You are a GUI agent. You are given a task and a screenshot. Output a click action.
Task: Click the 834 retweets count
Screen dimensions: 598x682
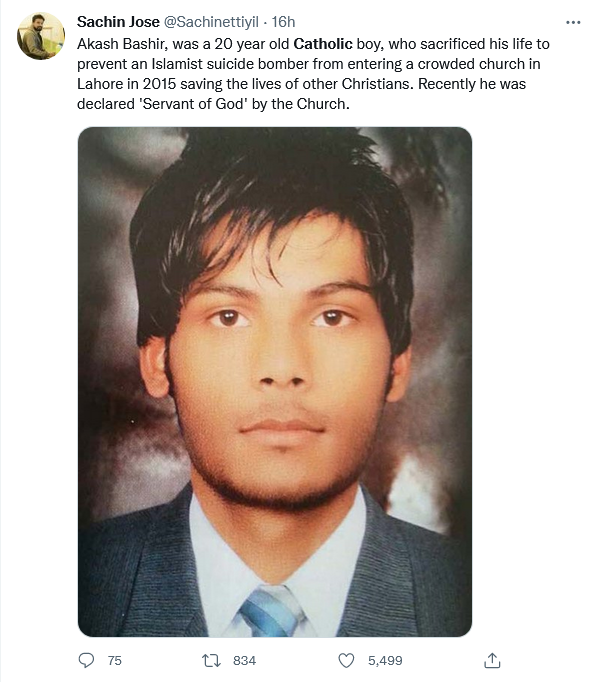point(244,660)
